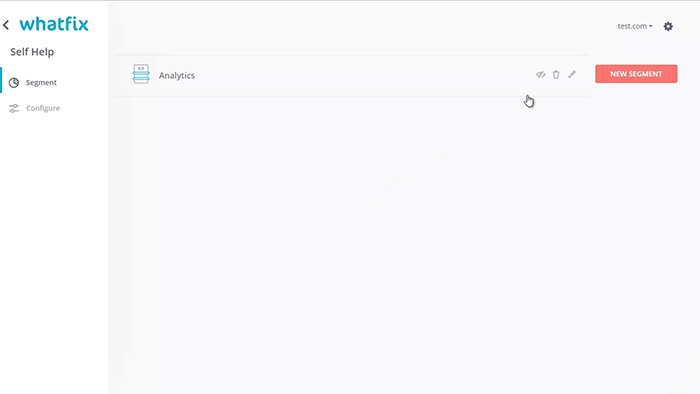Click the caret arrow beside test.com
The width and height of the screenshot is (700, 394).
tap(650, 26)
